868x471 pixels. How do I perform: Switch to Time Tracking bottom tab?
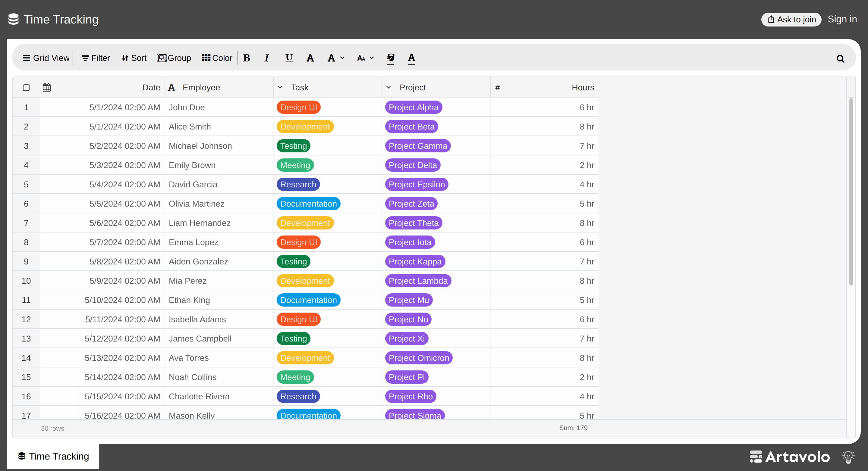click(x=53, y=456)
